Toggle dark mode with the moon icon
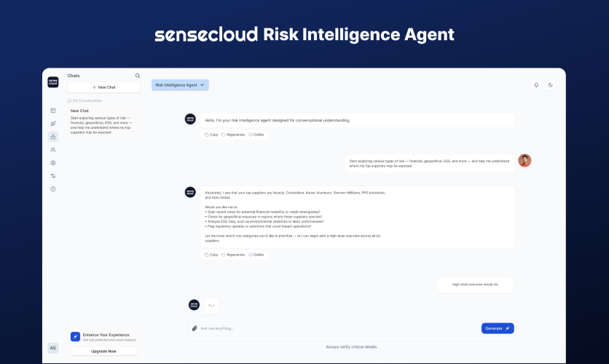Screen dimensions: 609x364 point(550,85)
